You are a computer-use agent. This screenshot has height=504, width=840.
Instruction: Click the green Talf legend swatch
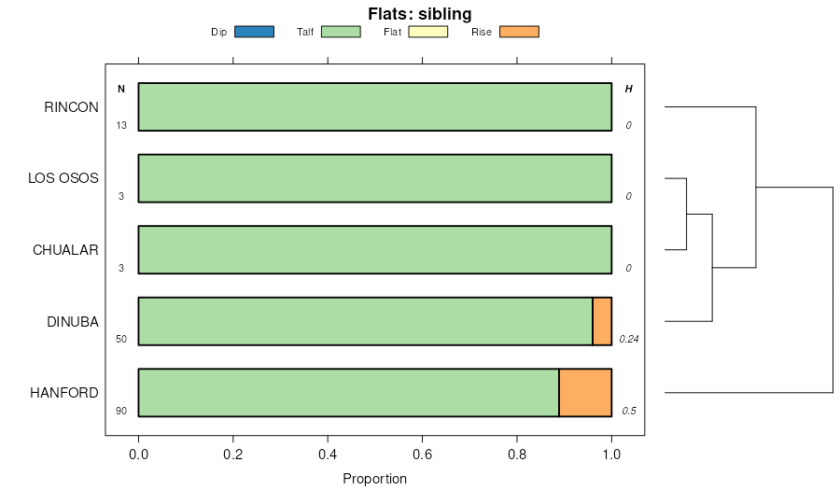point(341,32)
